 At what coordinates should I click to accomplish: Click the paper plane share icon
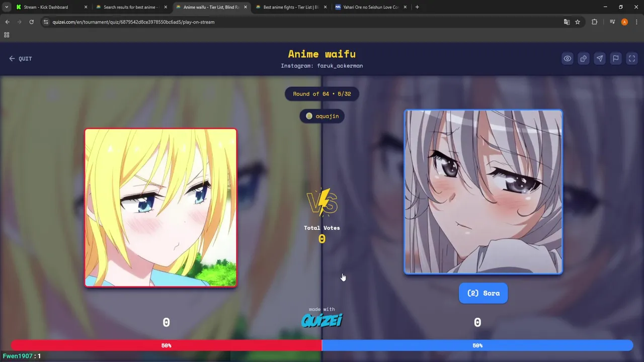tap(600, 58)
